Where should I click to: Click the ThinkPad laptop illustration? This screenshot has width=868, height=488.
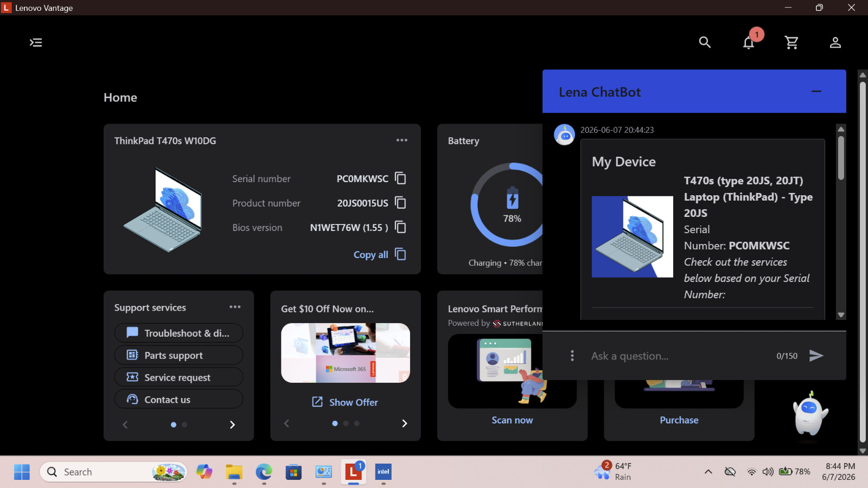pos(163,210)
